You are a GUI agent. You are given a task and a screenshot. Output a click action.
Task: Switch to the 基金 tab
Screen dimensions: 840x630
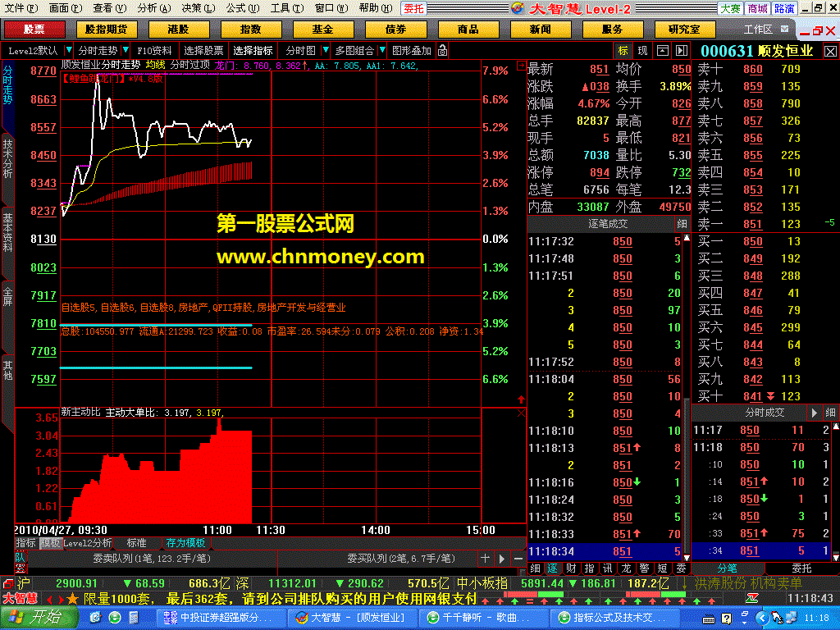[322, 30]
